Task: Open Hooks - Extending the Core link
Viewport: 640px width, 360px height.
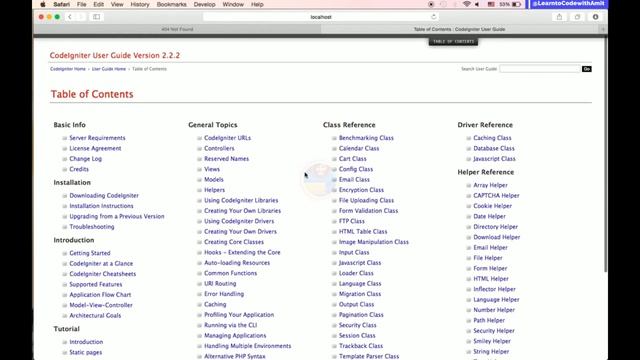Action: coord(242,252)
